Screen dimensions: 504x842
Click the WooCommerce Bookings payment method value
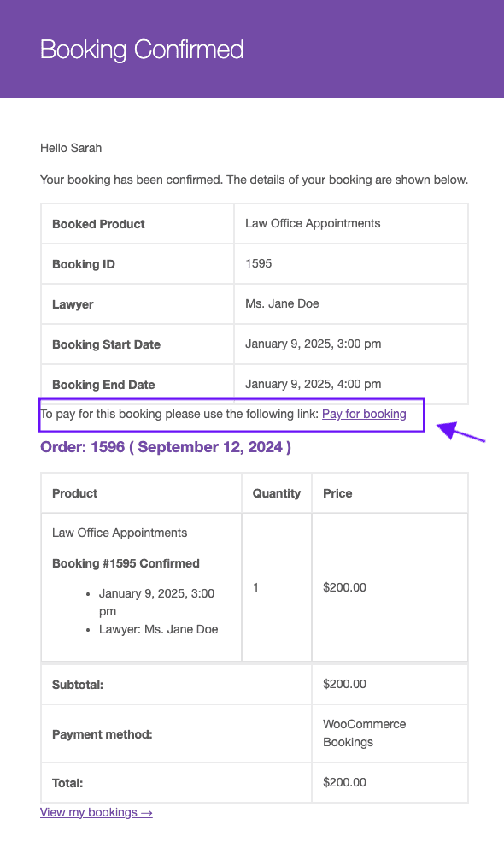tap(365, 733)
